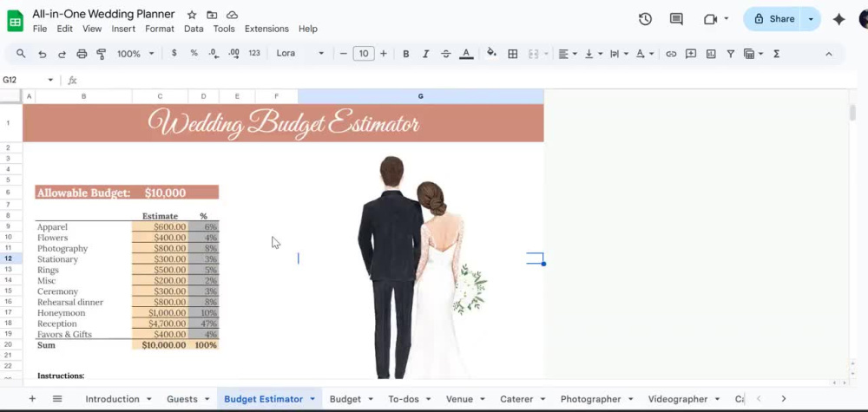This screenshot has width=868, height=412.
Task: Decrease decimal places
Action: [214, 53]
